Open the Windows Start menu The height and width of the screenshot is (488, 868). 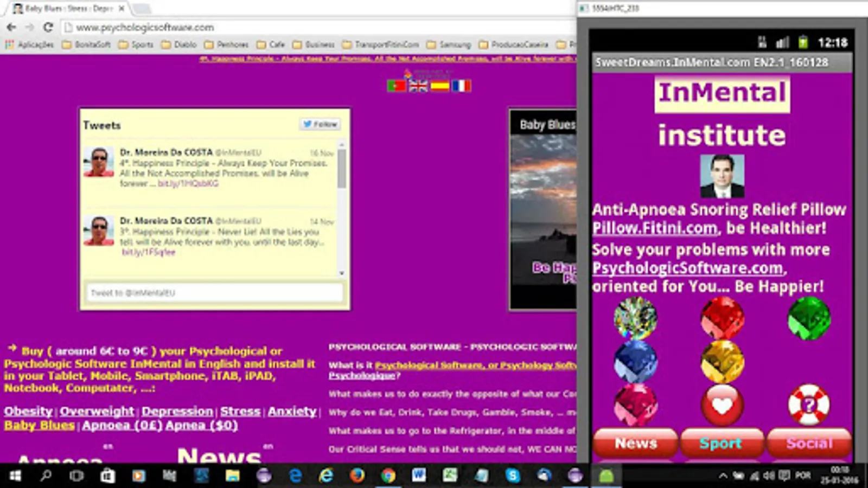tap(15, 476)
